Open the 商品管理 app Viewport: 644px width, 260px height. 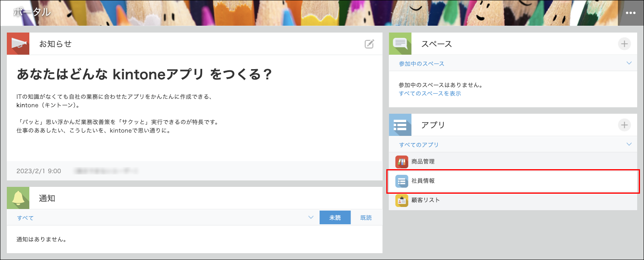[x=423, y=162]
